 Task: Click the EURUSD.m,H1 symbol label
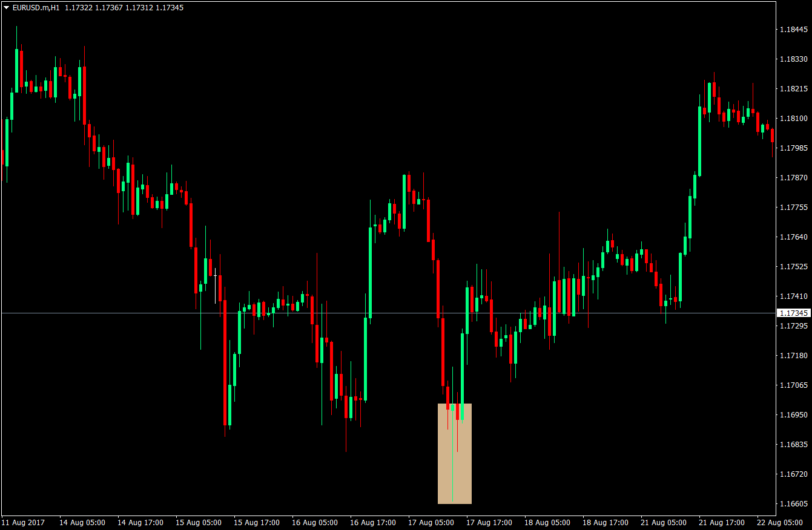coord(35,8)
